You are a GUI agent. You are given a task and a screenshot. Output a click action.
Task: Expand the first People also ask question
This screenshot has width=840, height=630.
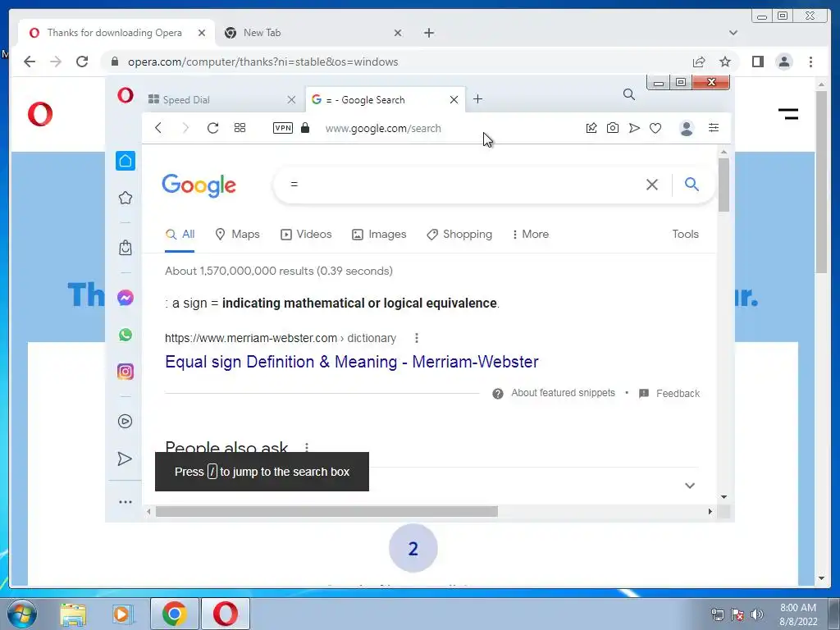690,486
